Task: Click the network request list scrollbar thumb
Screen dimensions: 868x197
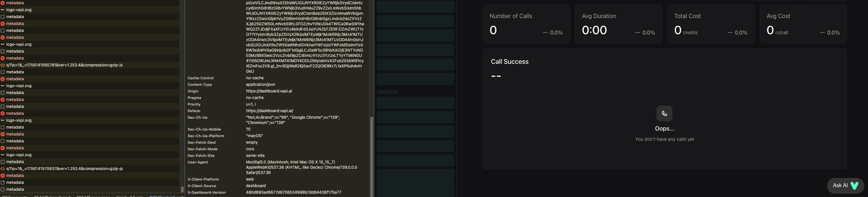Action: point(182,189)
